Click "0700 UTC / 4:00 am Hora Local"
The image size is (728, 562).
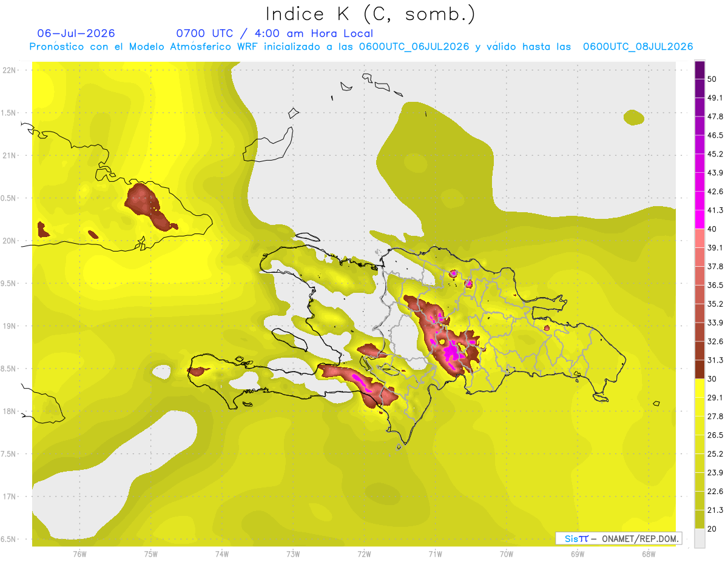pyautogui.click(x=274, y=33)
